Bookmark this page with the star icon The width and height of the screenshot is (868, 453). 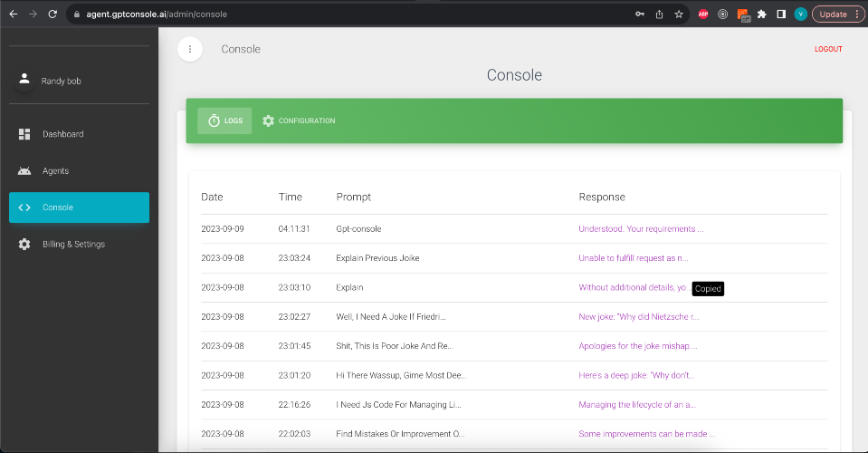pos(679,14)
